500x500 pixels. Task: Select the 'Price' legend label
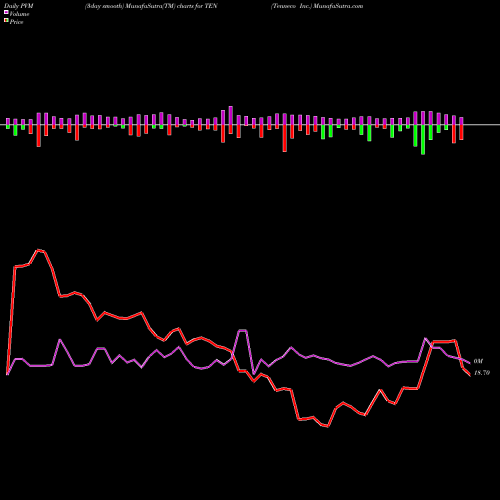(16, 22)
